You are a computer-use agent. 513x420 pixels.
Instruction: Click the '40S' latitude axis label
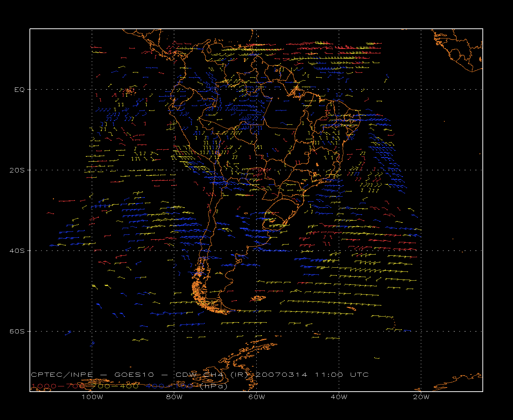coord(17,251)
